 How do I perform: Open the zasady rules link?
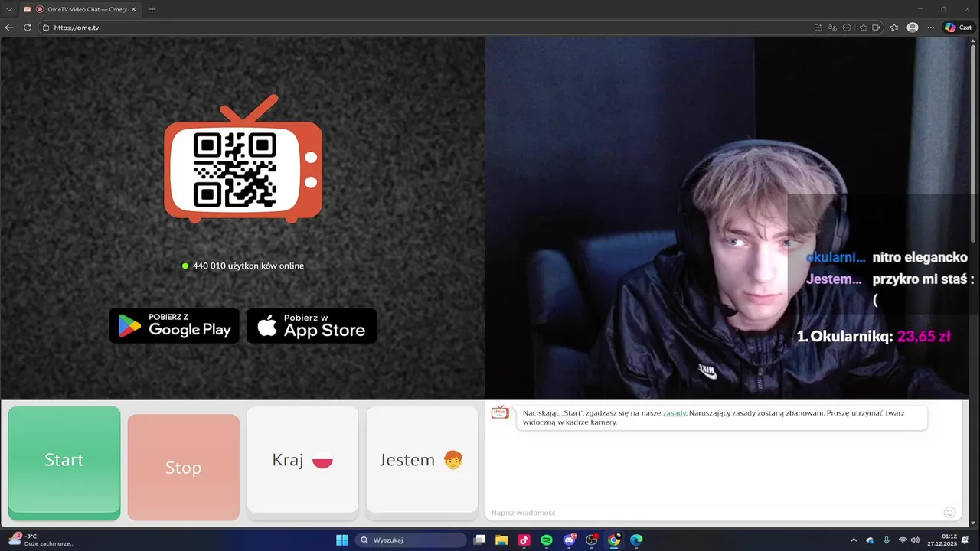(675, 413)
